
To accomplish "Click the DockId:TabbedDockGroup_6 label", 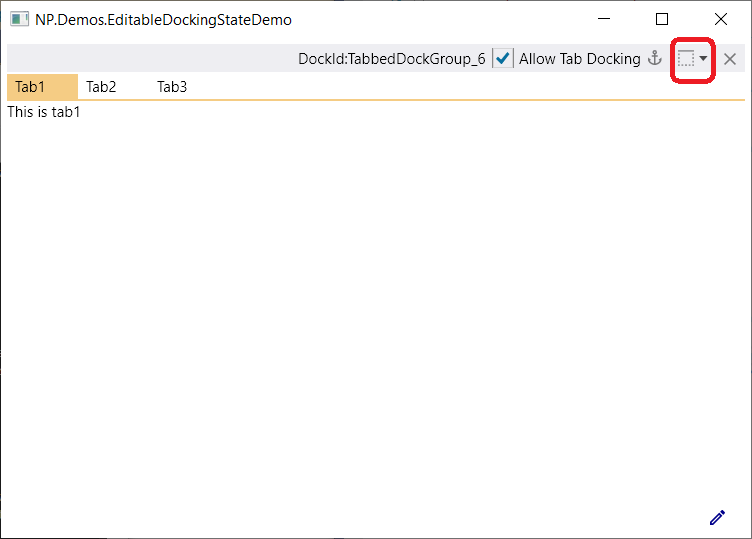I will coord(391,59).
